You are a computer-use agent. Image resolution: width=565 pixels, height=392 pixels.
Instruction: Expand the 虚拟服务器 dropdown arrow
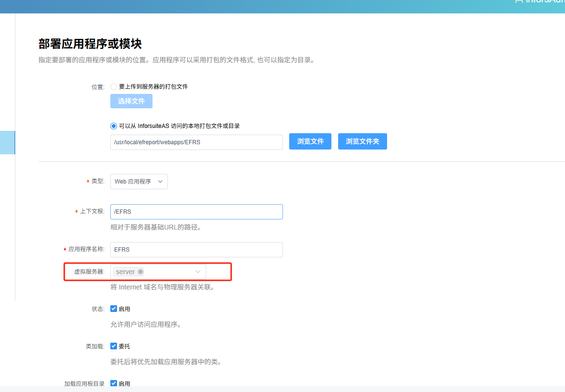(x=198, y=272)
